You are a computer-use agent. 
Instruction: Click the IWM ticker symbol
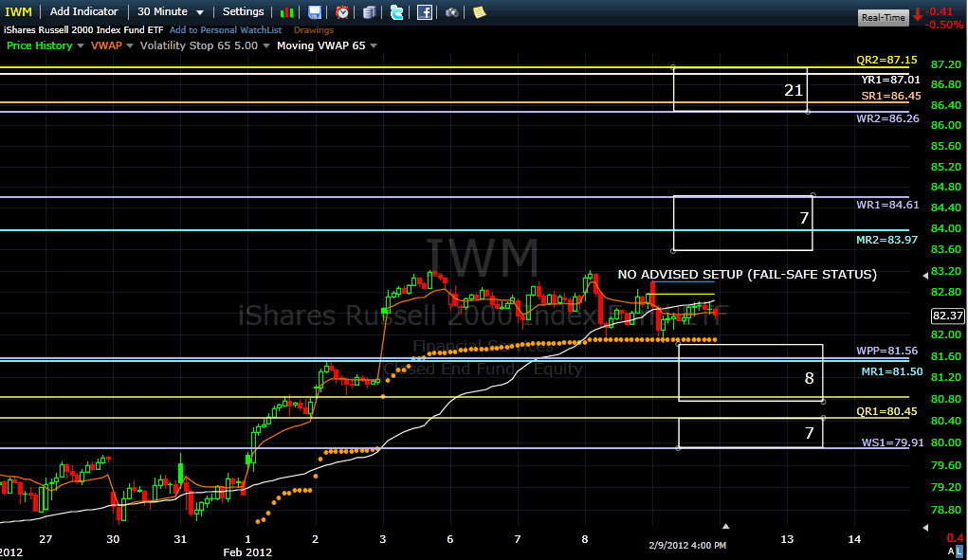coord(19,11)
